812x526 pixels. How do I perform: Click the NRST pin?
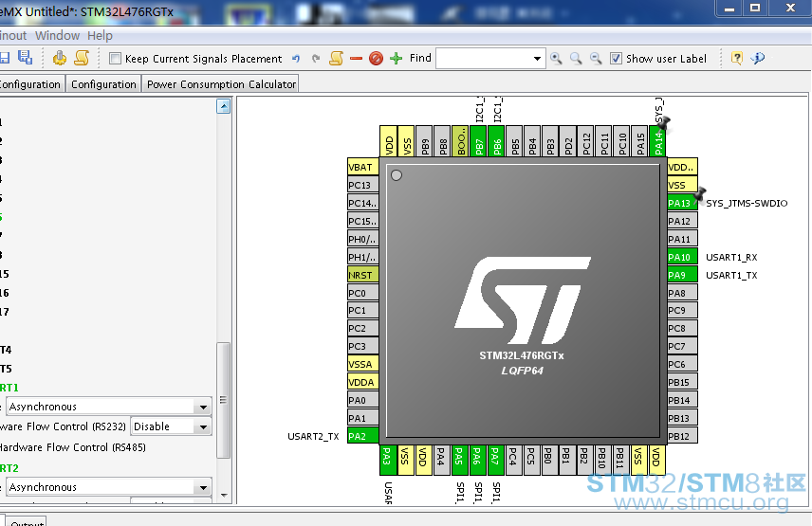point(363,275)
